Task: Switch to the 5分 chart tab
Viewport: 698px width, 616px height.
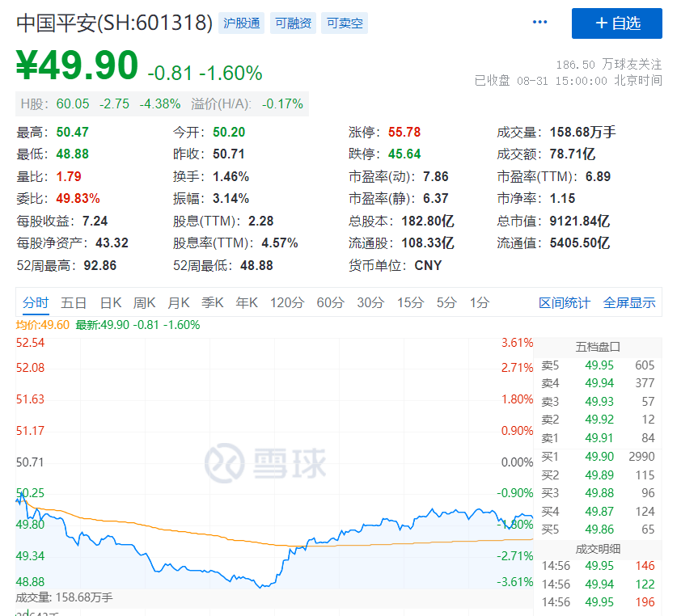Action: pyautogui.click(x=446, y=303)
